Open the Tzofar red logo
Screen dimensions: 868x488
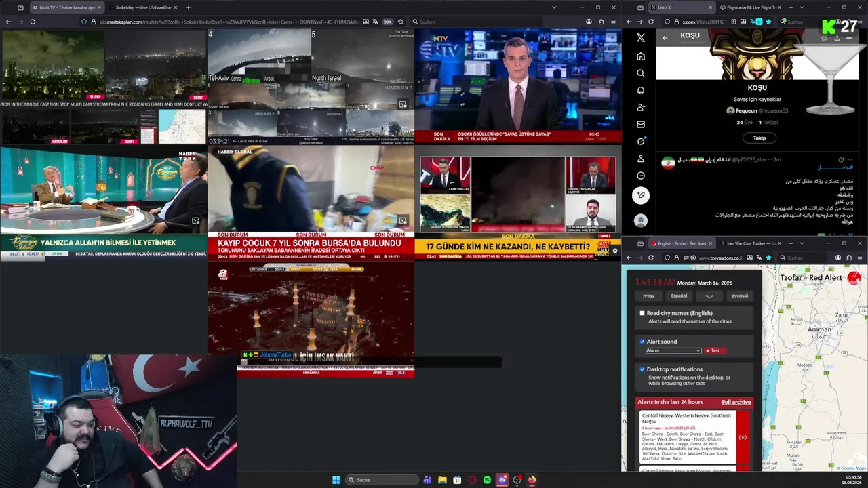click(854, 277)
